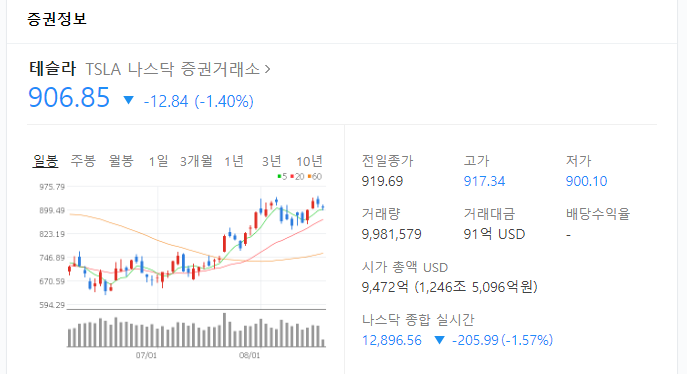Click the index change -205.99 (-1.57%)
This screenshot has width=687, height=374.
(x=503, y=340)
